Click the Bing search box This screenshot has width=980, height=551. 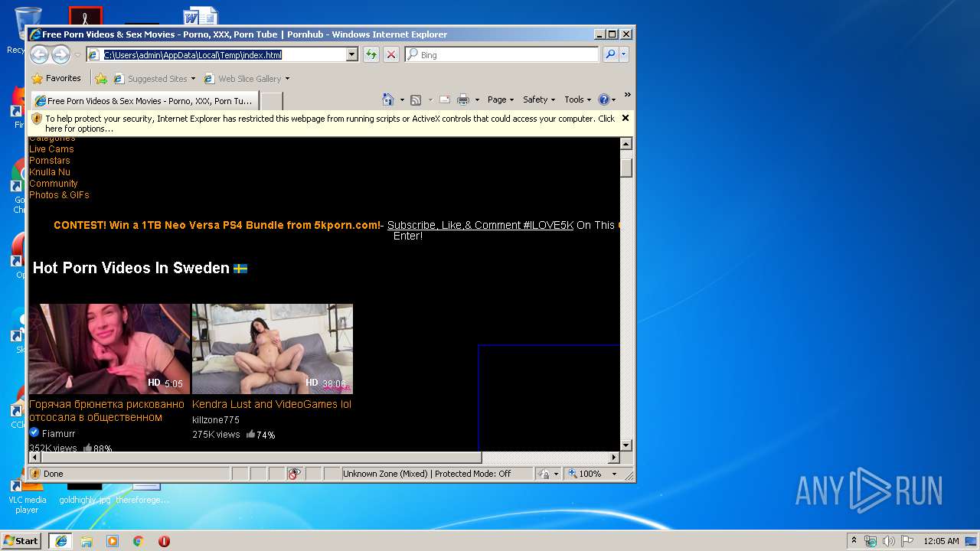(502, 54)
